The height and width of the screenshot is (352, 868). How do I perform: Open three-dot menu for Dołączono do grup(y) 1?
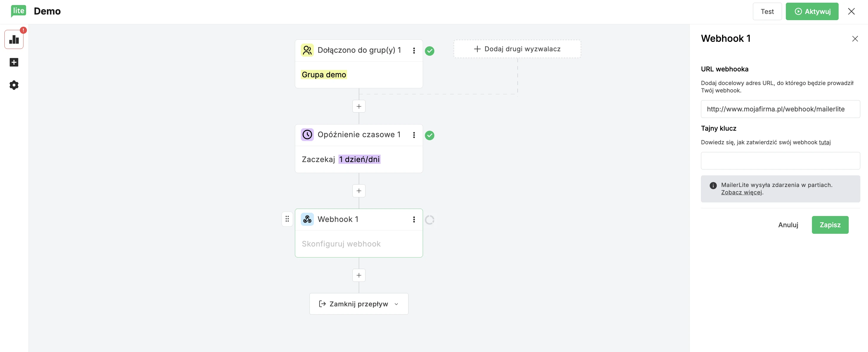[x=414, y=50]
